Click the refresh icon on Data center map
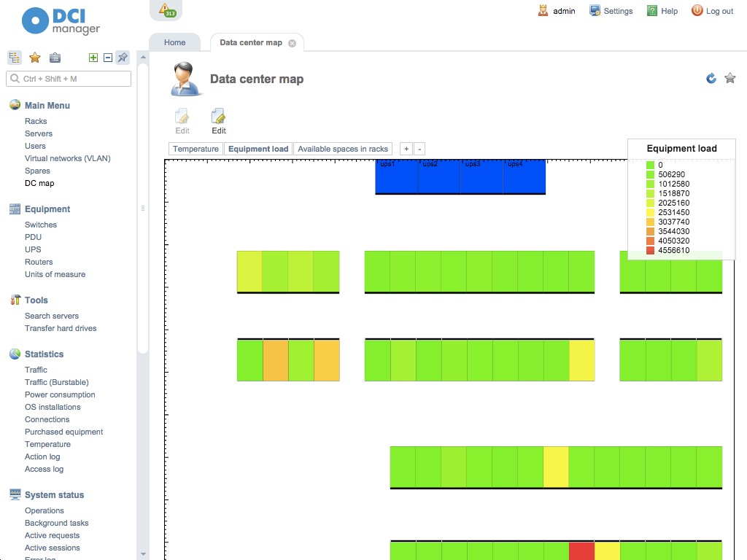 (711, 78)
